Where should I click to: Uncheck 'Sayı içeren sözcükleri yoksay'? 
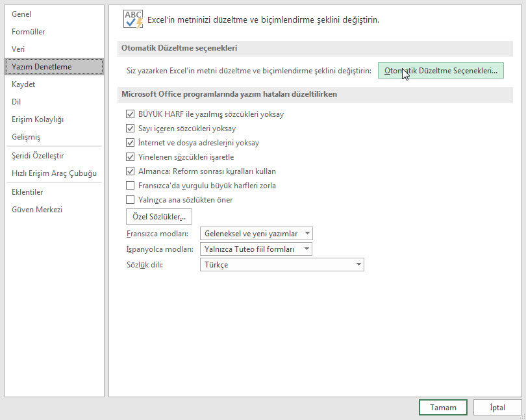point(130,129)
